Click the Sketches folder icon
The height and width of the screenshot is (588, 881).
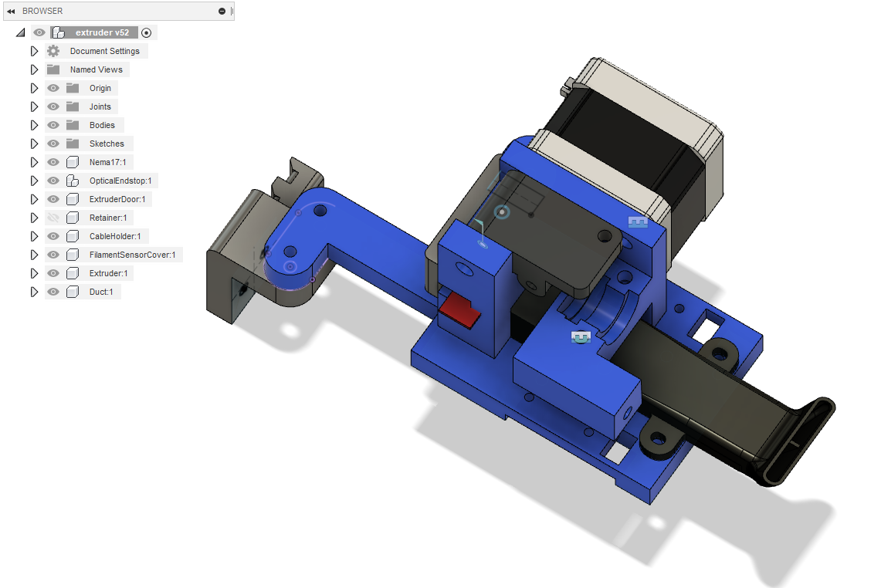click(73, 144)
